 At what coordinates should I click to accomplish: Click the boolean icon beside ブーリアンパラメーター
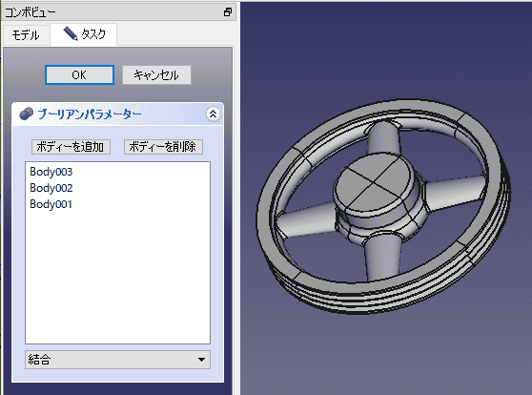(x=26, y=114)
